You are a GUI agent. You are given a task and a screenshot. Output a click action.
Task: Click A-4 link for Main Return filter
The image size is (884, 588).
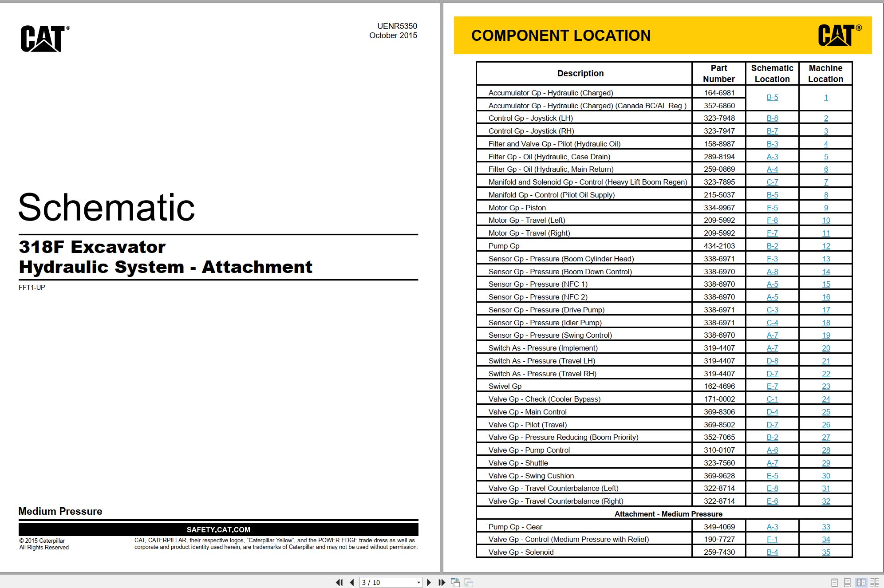[x=772, y=169]
